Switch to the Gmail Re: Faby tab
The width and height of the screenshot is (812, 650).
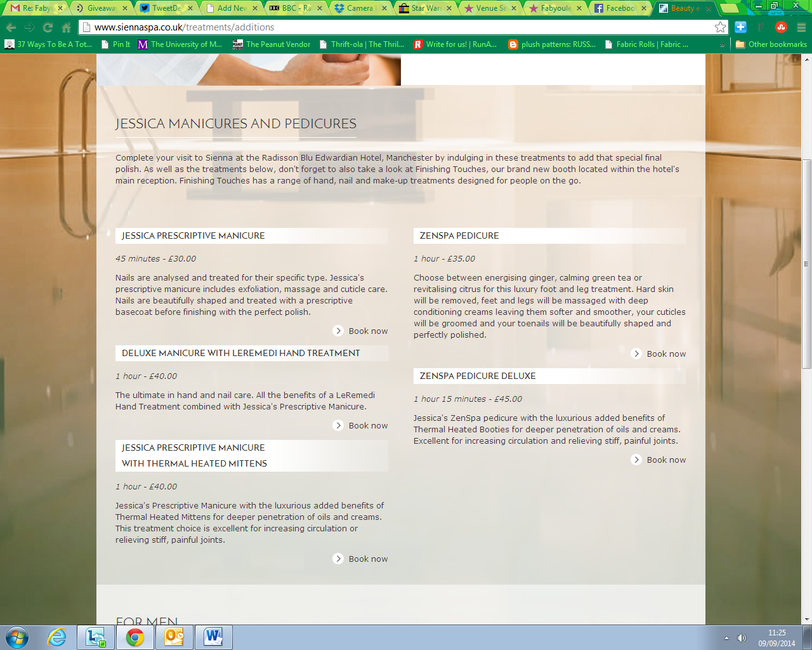pyautogui.click(x=36, y=8)
